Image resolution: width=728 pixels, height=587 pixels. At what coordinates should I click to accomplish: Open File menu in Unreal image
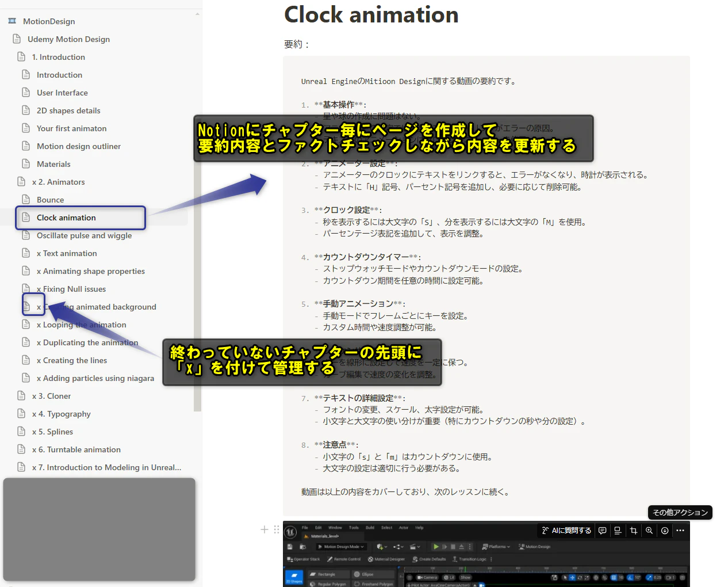pyautogui.click(x=305, y=528)
